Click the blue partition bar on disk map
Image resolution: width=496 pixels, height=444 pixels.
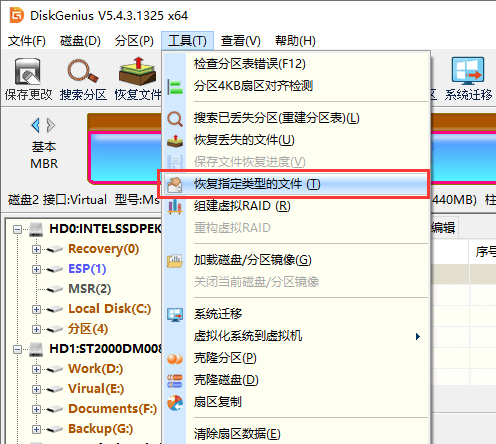(x=125, y=157)
